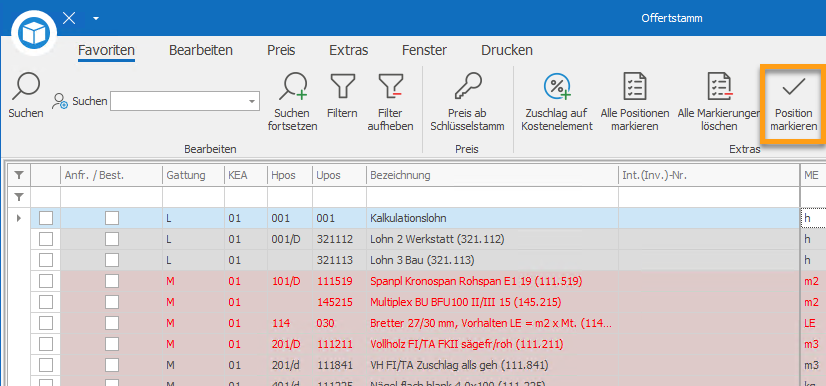Open the Extras ribbon tab
This screenshot has height=386, width=826.
(x=348, y=51)
